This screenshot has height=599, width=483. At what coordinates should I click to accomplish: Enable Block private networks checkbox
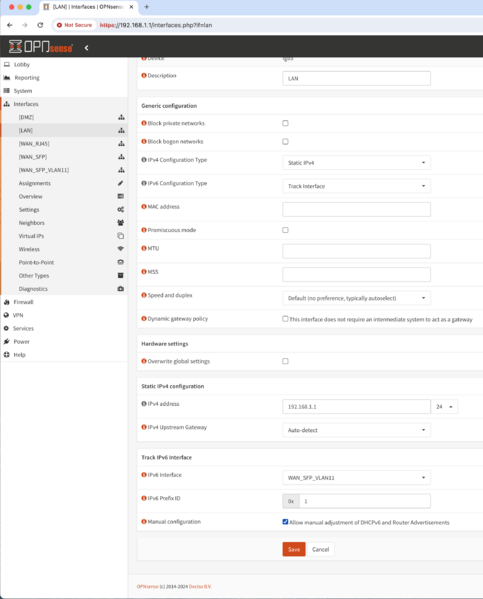point(285,123)
